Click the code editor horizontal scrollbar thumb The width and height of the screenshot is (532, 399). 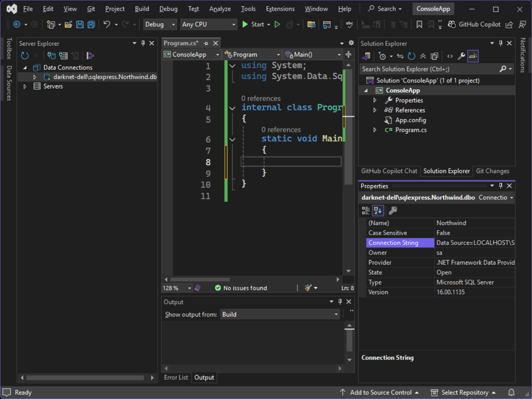click(200, 280)
